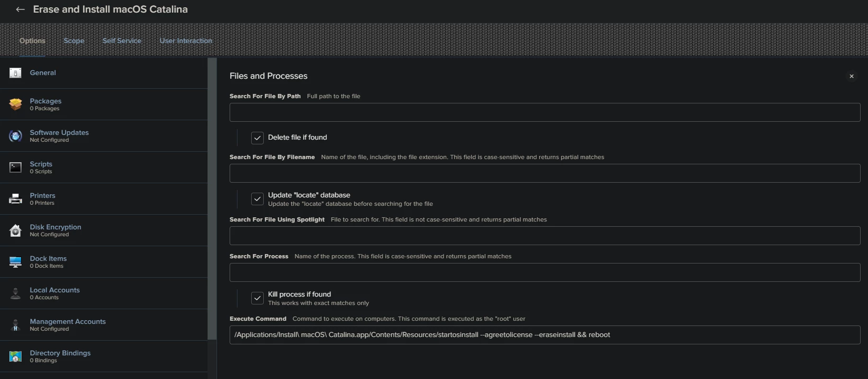
Task: Click the Directory Bindings icon
Action: click(x=16, y=356)
